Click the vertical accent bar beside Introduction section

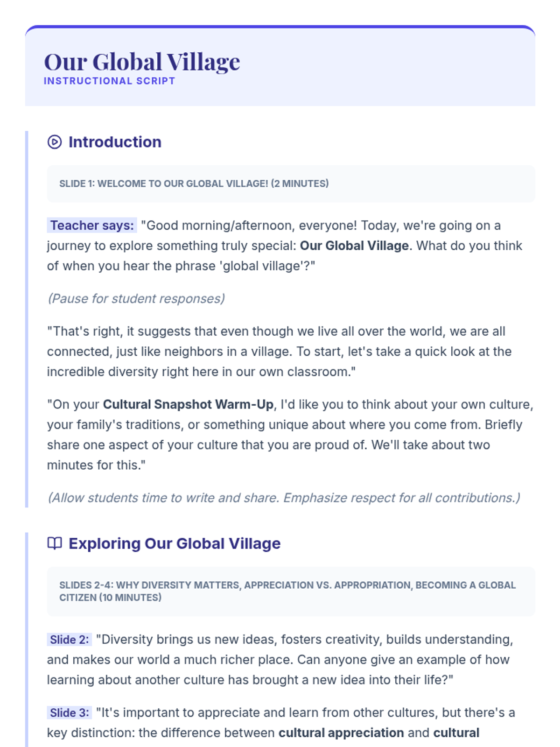coord(27,319)
